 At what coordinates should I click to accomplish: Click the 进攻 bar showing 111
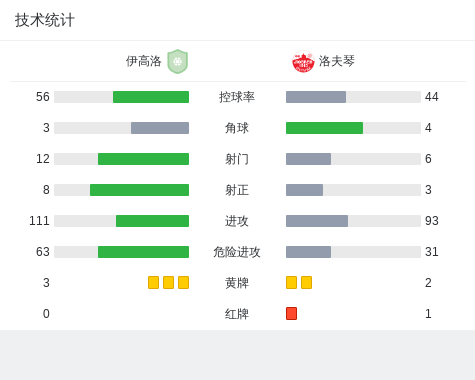pyautogui.click(x=152, y=221)
